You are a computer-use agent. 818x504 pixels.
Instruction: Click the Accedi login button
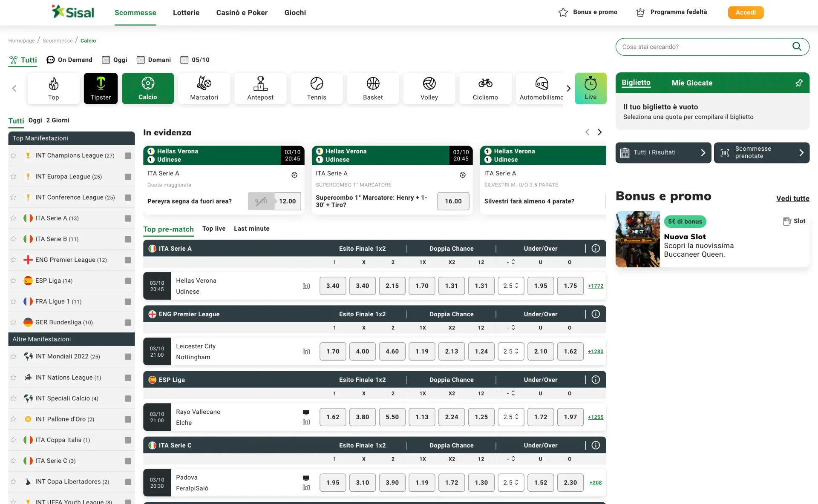746,12
